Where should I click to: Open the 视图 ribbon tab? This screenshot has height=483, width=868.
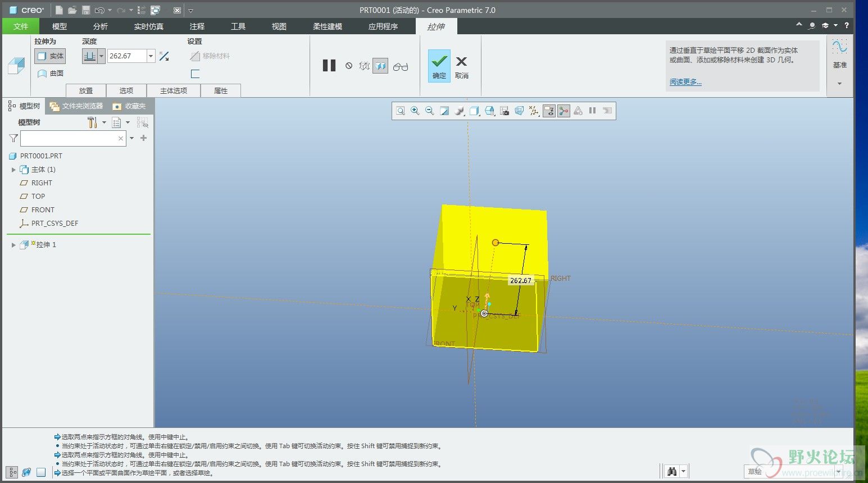point(279,26)
